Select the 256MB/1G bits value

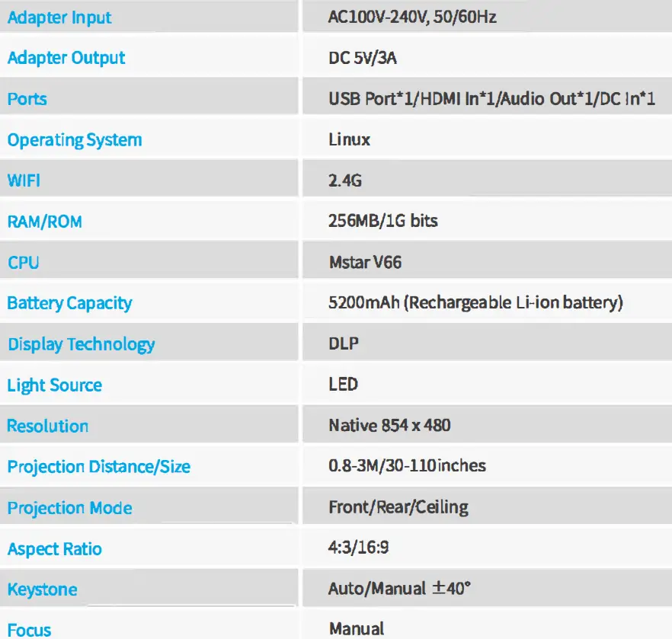coord(383,221)
